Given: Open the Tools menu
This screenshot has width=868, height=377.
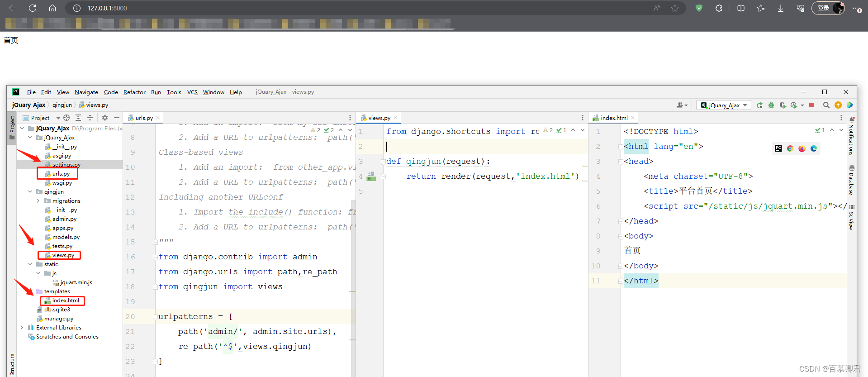Looking at the screenshot, I should 174,92.
